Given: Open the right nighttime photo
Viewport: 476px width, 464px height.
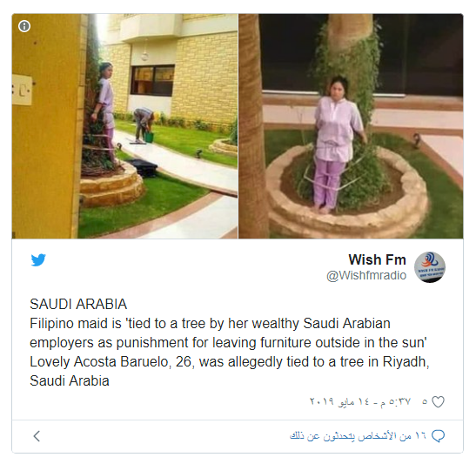Looking at the screenshot, I should pyautogui.click(x=351, y=126).
